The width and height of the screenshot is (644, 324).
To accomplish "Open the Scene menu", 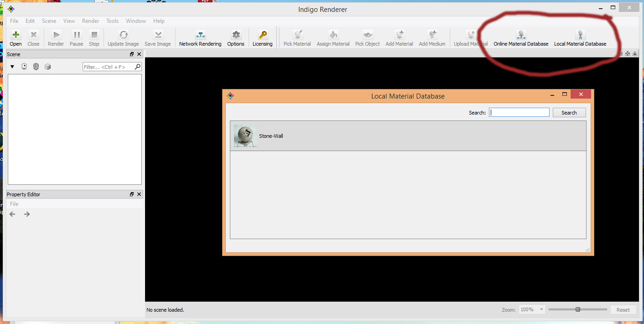I will coord(49,21).
